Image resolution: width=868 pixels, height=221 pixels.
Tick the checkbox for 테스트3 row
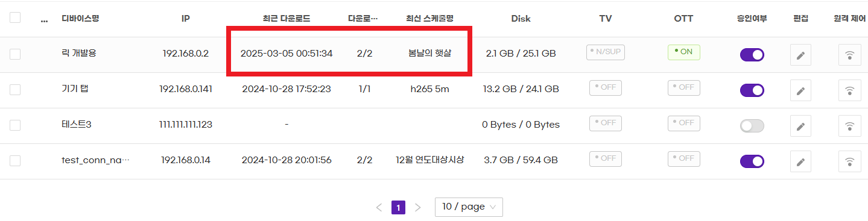point(15,125)
